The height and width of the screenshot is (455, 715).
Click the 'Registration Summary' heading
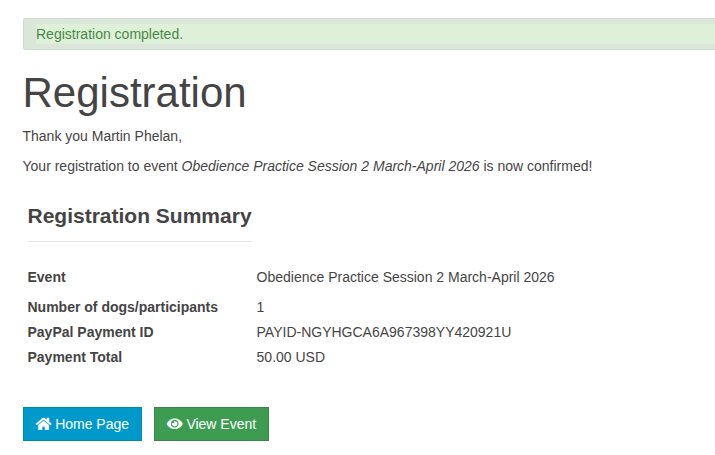[140, 216]
